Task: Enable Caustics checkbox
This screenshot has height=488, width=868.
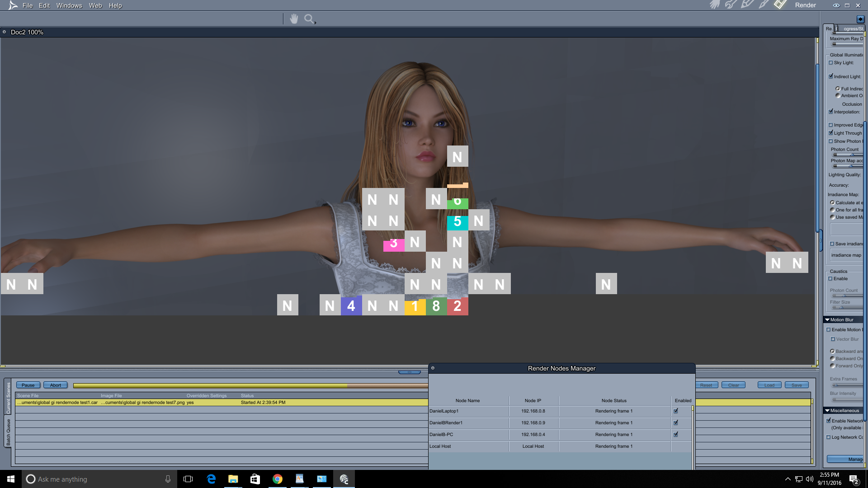Action: [x=830, y=279]
